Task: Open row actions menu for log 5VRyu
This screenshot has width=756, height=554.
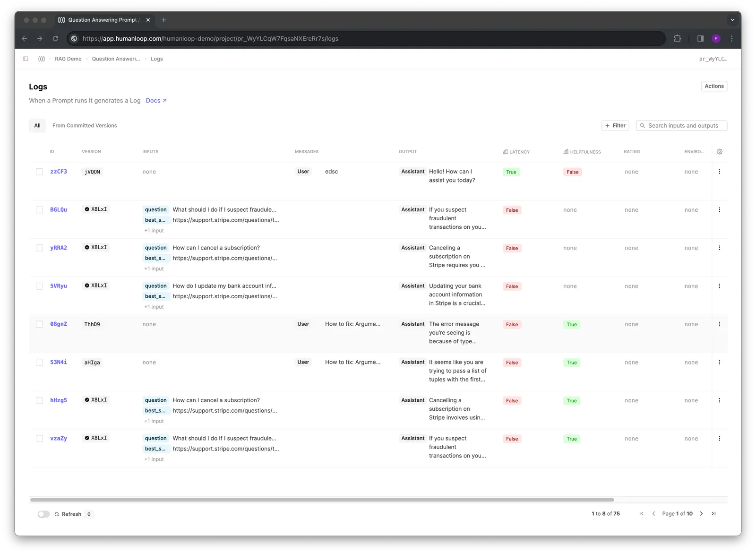Action: (720, 286)
